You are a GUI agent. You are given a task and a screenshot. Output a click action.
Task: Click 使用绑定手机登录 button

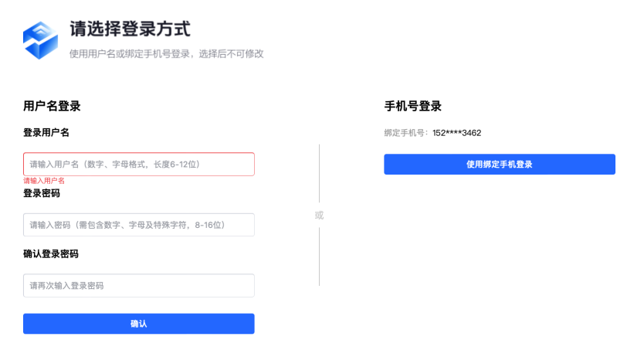(x=500, y=165)
